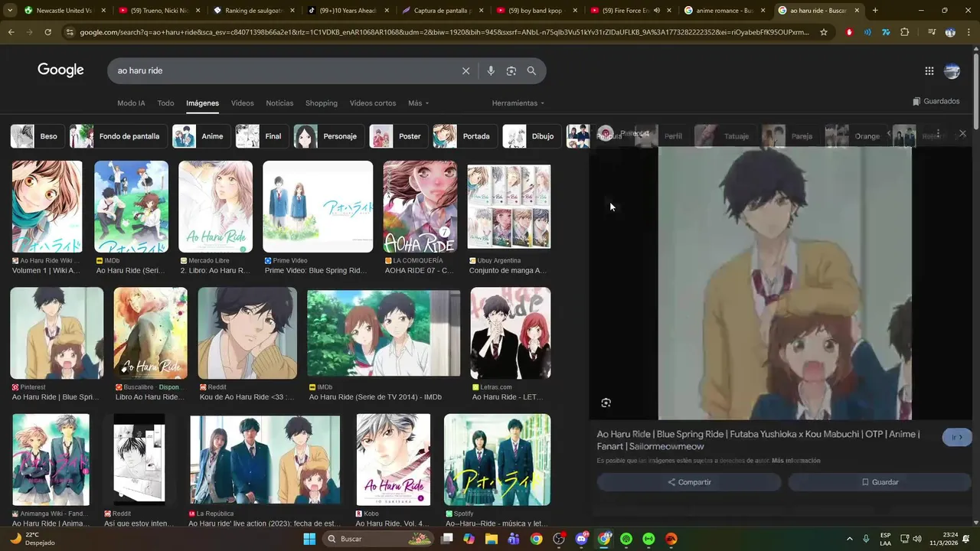This screenshot has width=980, height=551.
Task: Search inside this image with Lens icon
Action: 606,403
